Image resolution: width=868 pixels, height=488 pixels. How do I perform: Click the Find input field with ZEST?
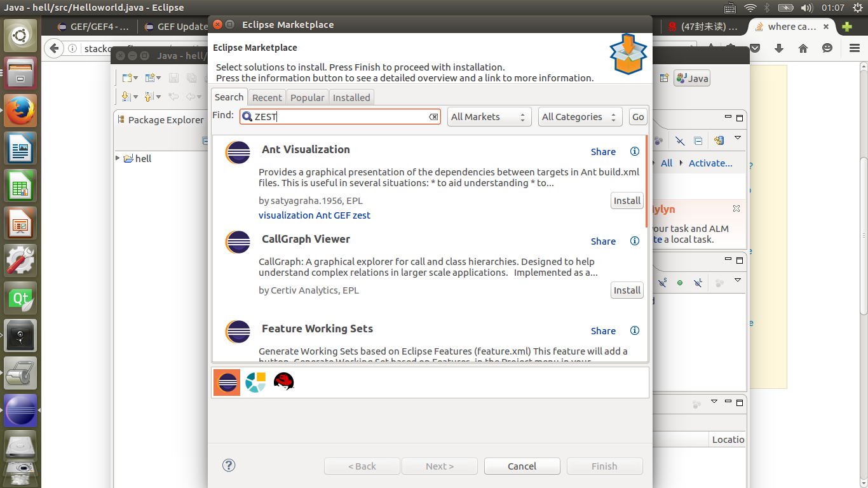pos(340,117)
